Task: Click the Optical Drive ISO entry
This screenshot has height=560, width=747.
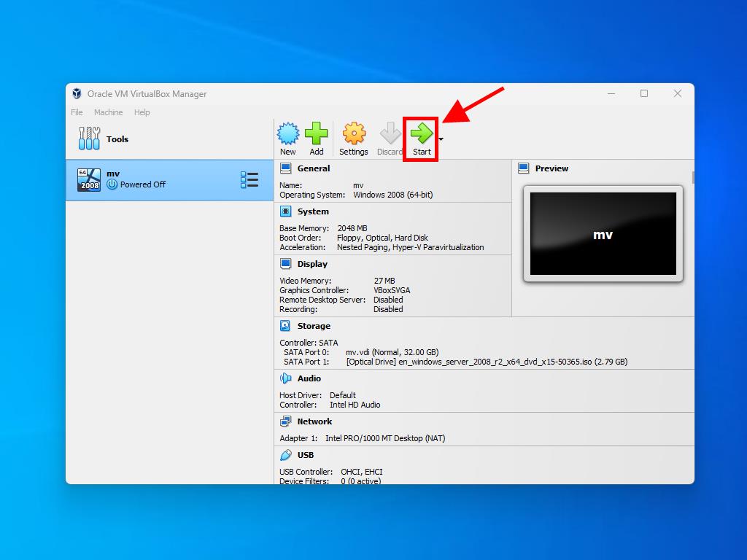Action: [487, 362]
